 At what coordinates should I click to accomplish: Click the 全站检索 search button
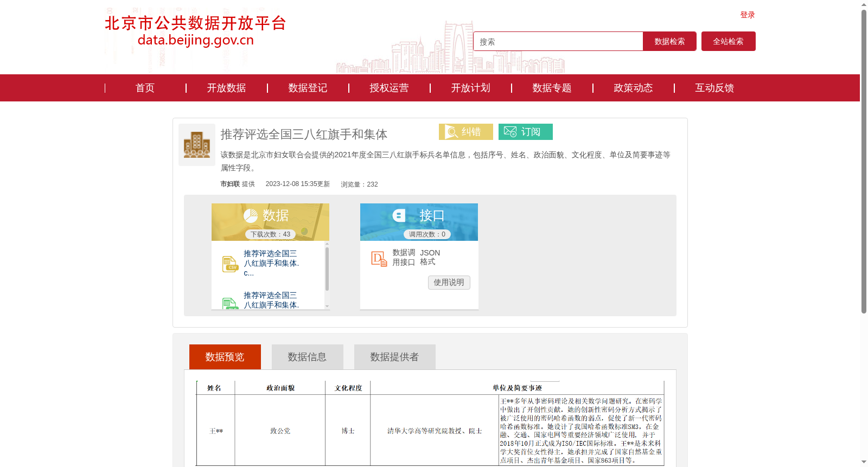click(729, 41)
